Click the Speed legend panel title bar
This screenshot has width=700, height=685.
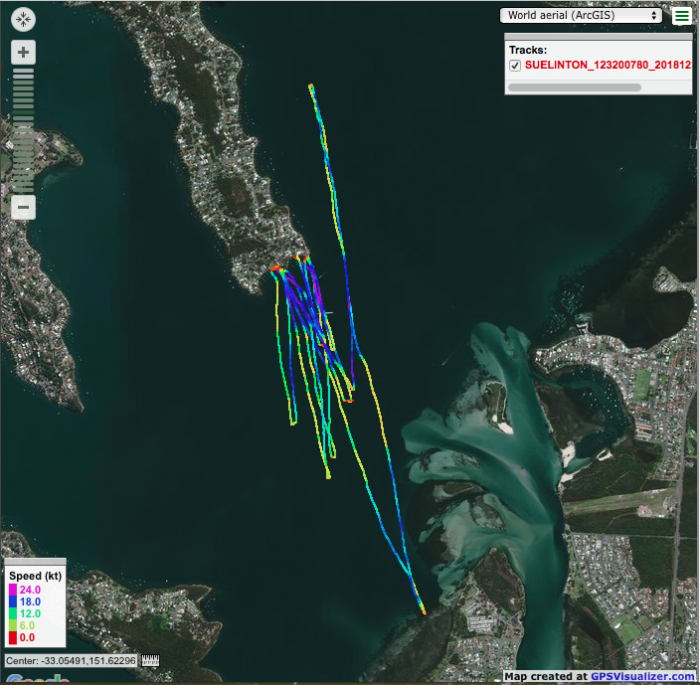coord(35,564)
